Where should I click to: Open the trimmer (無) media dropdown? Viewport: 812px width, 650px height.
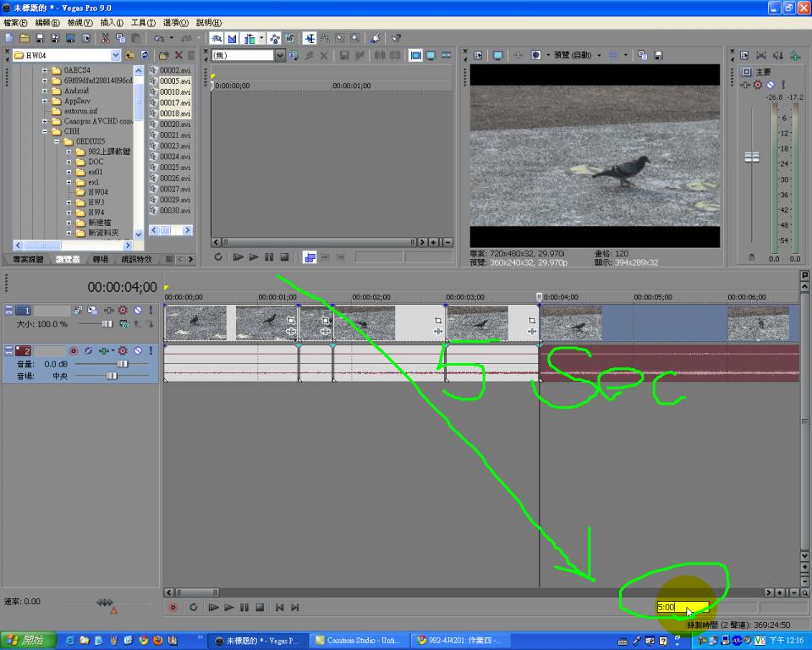[280, 55]
